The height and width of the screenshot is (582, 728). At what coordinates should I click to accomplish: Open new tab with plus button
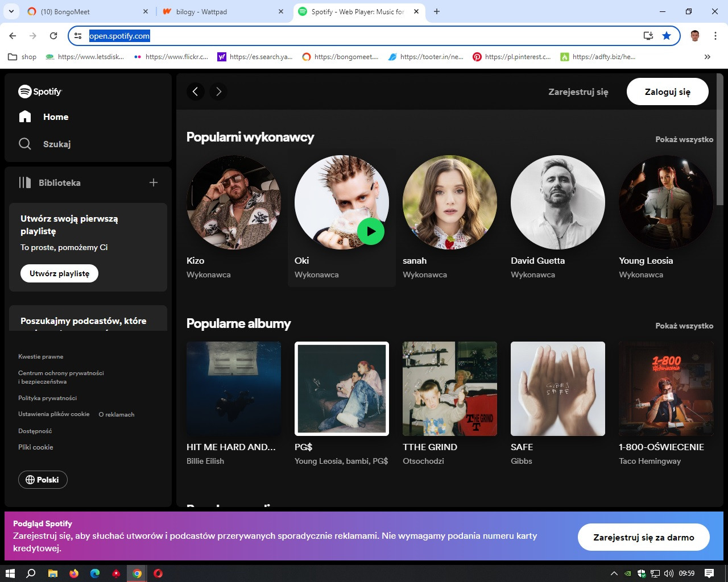[437, 11]
